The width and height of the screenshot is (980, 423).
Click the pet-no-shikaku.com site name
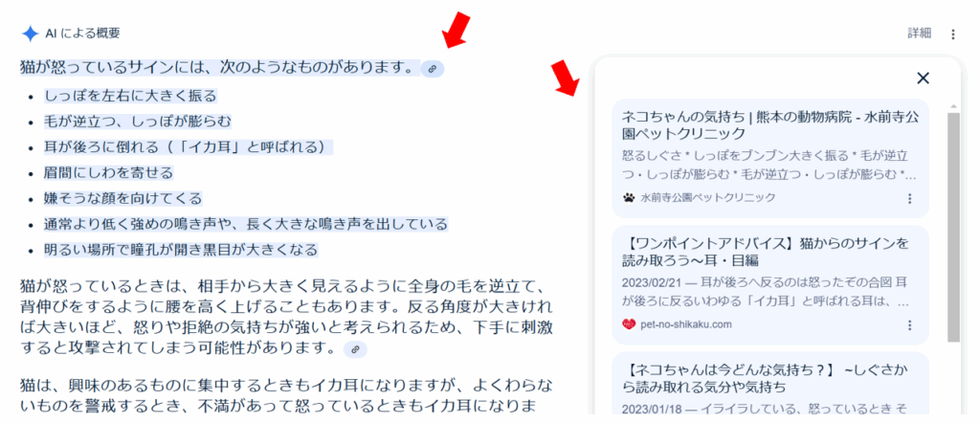click(x=685, y=324)
